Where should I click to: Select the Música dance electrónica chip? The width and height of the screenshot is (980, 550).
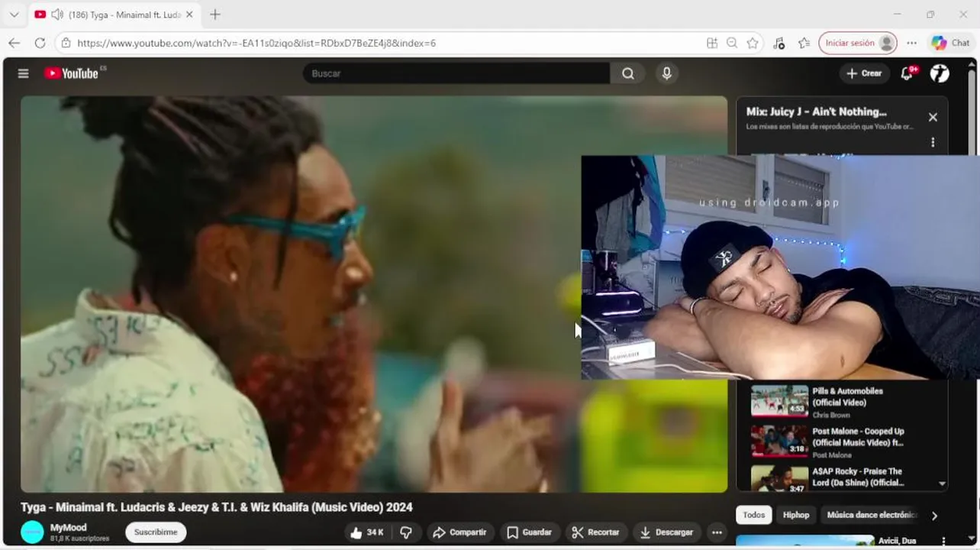pyautogui.click(x=871, y=515)
